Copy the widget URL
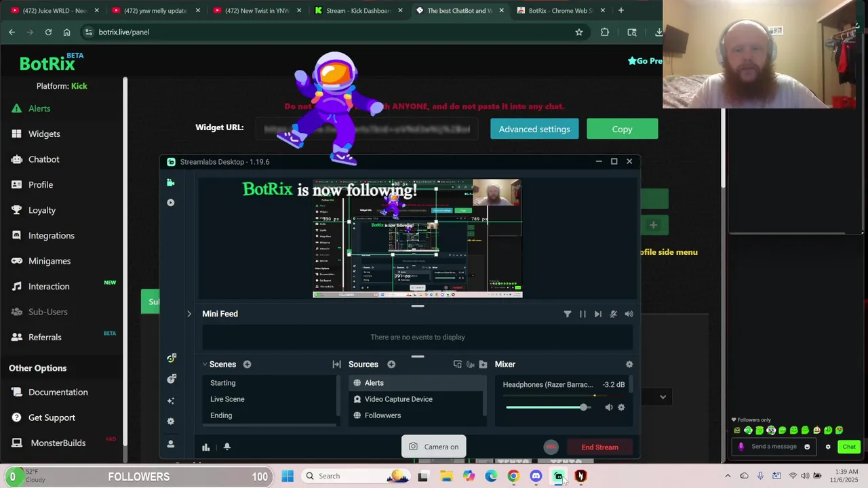The height and width of the screenshot is (488, 868). (622, 129)
